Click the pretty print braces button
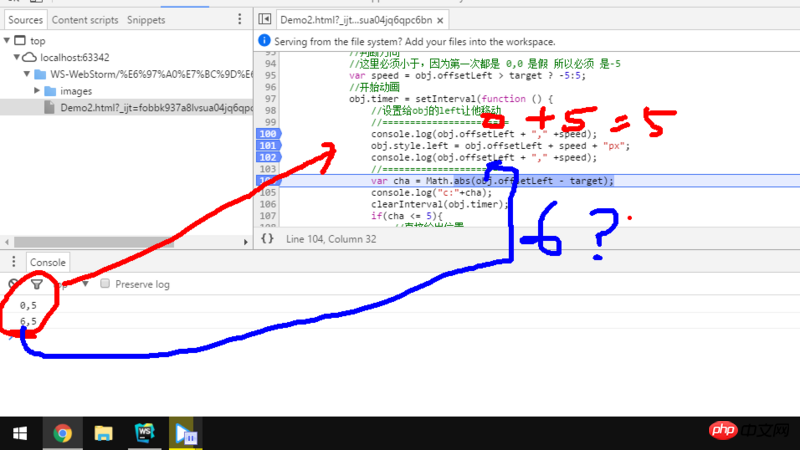Viewport: 800px width, 450px height. click(267, 238)
